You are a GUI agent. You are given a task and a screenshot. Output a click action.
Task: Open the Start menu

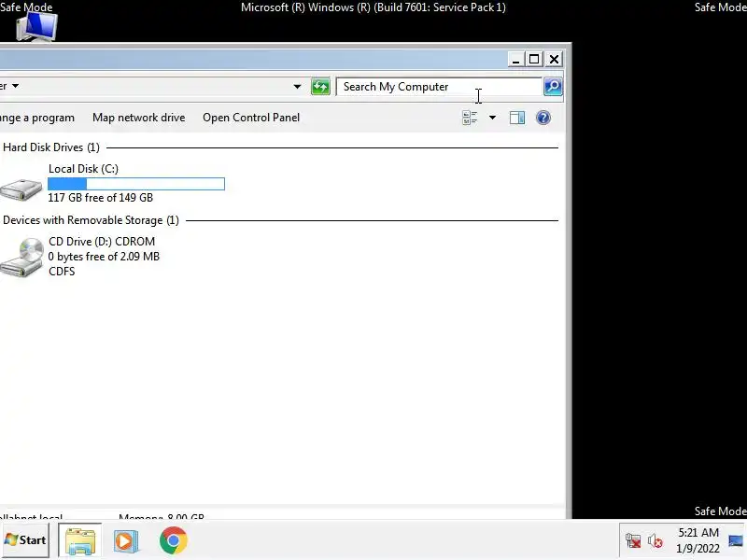25,540
